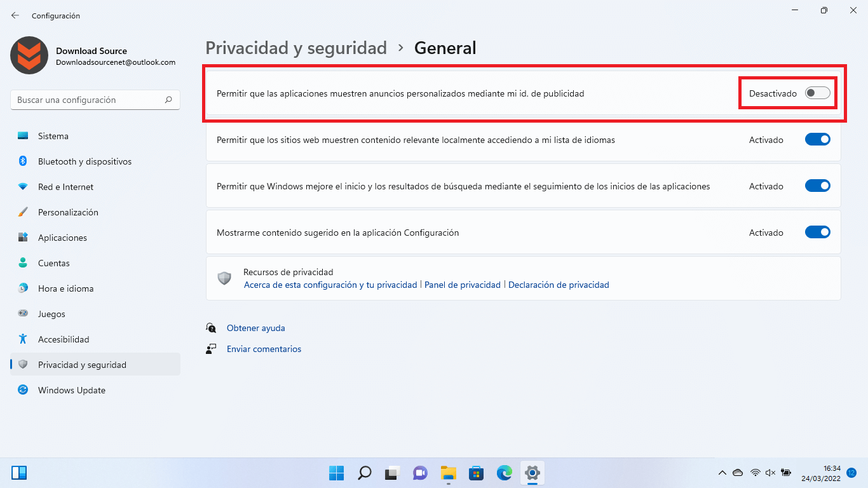Open Bluetooth y dispositivos section

(x=95, y=161)
